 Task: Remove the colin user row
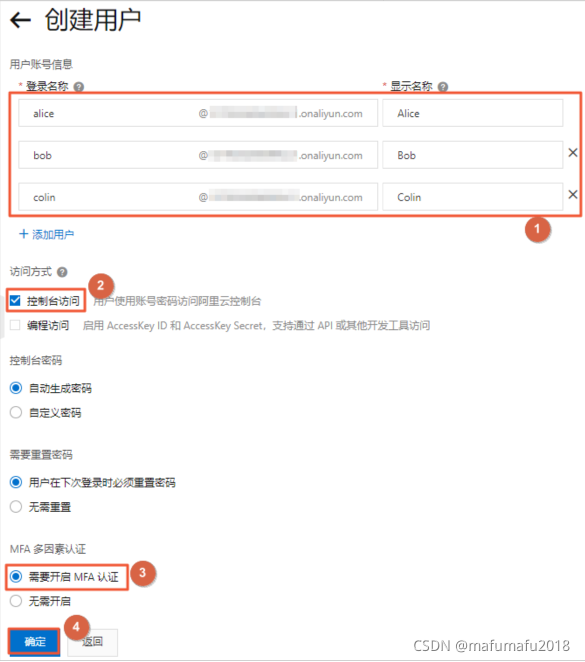tap(573, 194)
